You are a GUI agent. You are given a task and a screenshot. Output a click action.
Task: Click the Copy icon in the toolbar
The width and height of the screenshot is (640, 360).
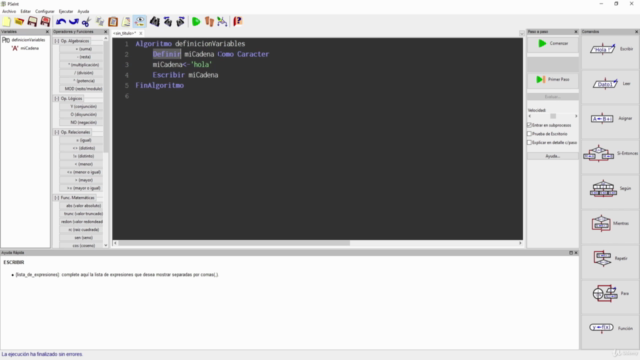pos(100,22)
